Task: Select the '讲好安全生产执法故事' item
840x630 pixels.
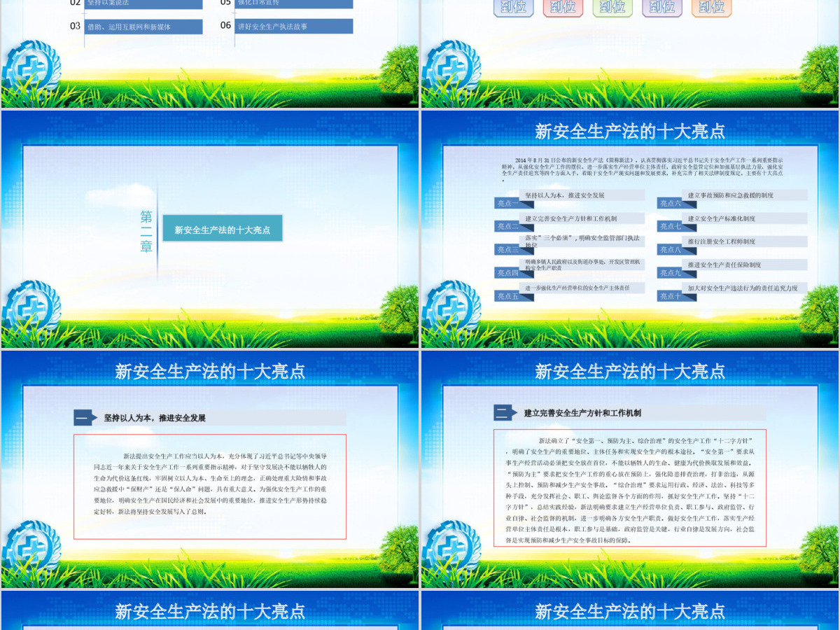Action: point(294,27)
